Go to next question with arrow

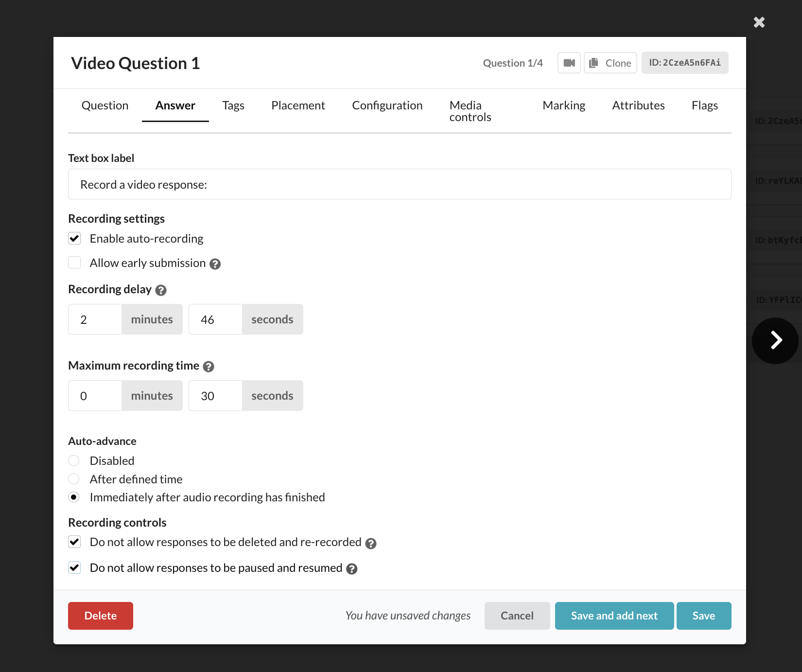coord(775,340)
